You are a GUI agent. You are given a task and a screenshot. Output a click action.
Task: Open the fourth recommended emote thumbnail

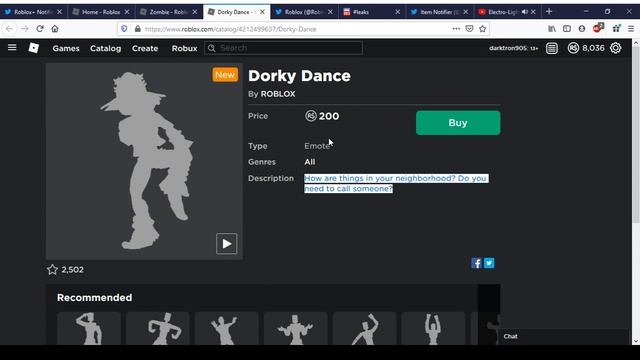[x=296, y=329]
